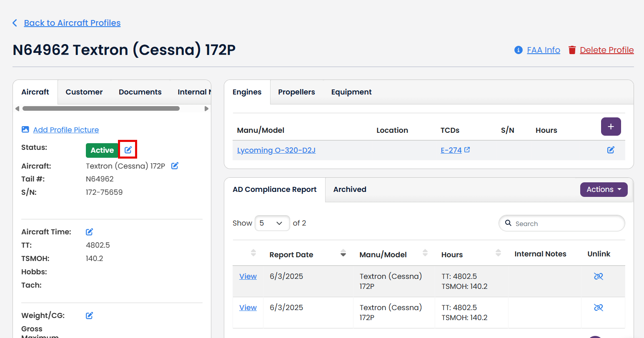Click the AD report Search field

coord(567,224)
